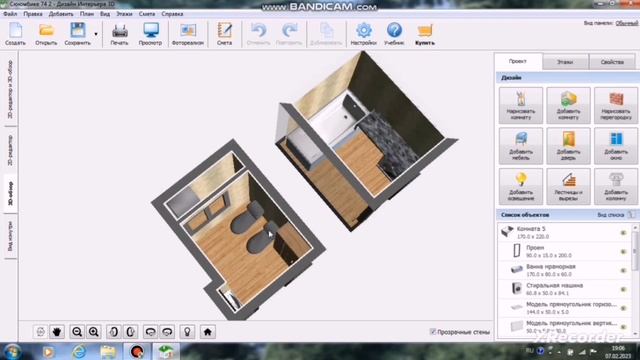640x360 pixels.
Task: Hide the Ванна мраморная object
Action: point(623,270)
